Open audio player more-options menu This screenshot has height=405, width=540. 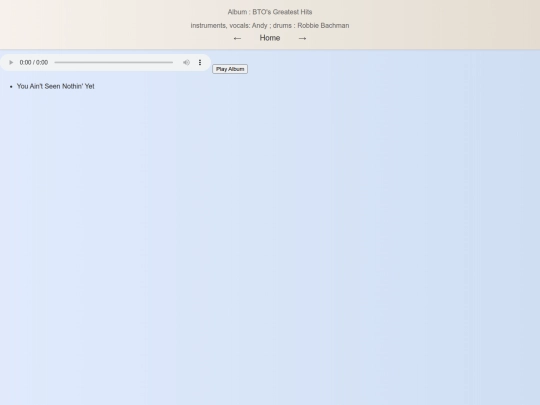click(x=200, y=62)
